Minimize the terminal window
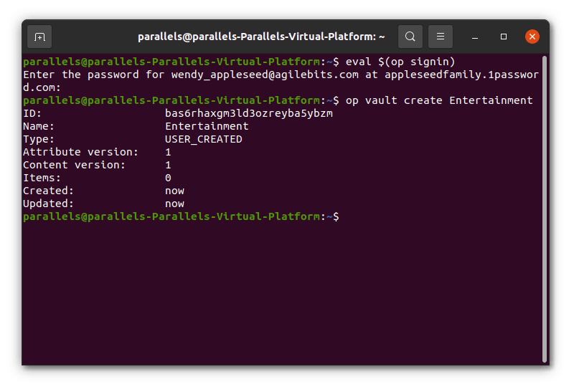This screenshot has width=574, height=392. 475,37
